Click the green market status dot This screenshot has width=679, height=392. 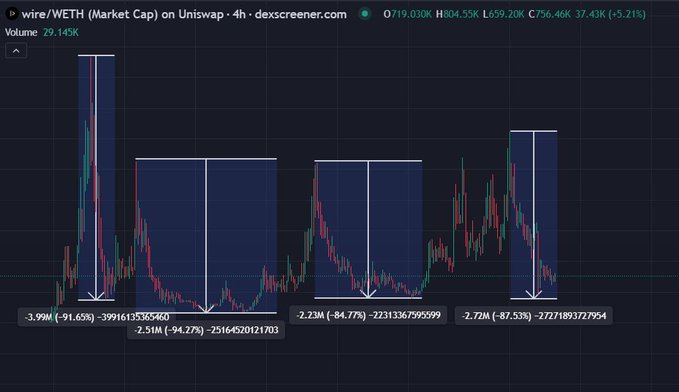tap(365, 14)
